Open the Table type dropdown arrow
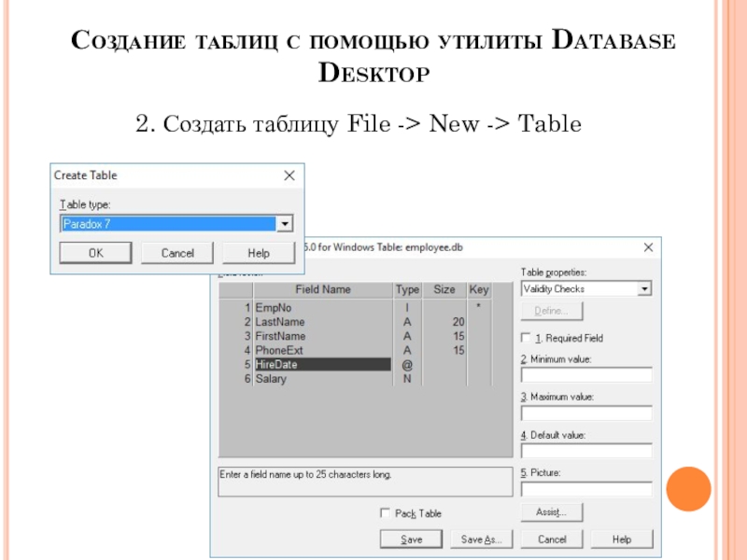This screenshot has width=747, height=560. [285, 224]
